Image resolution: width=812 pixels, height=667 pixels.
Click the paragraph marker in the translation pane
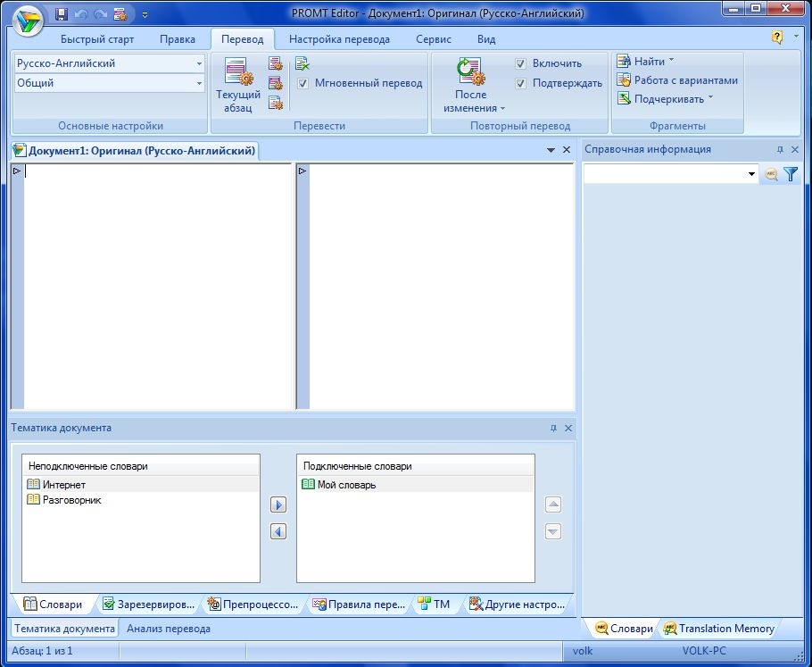point(302,171)
